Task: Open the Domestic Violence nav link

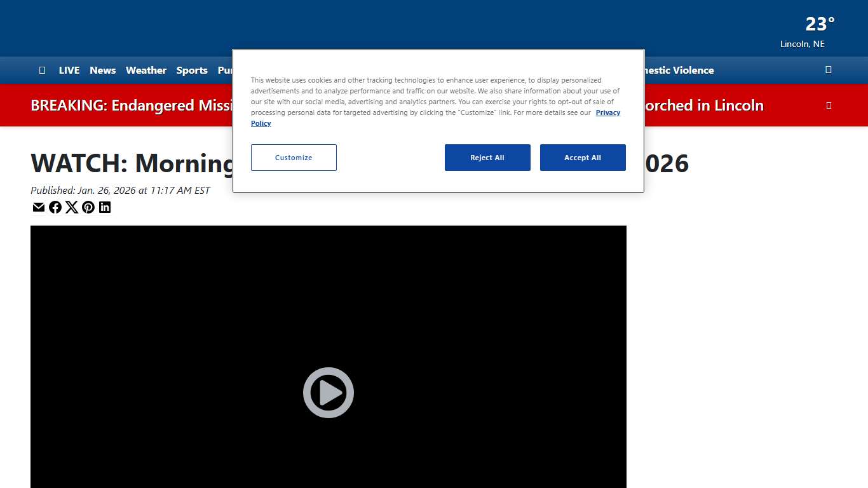Action: coord(679,71)
